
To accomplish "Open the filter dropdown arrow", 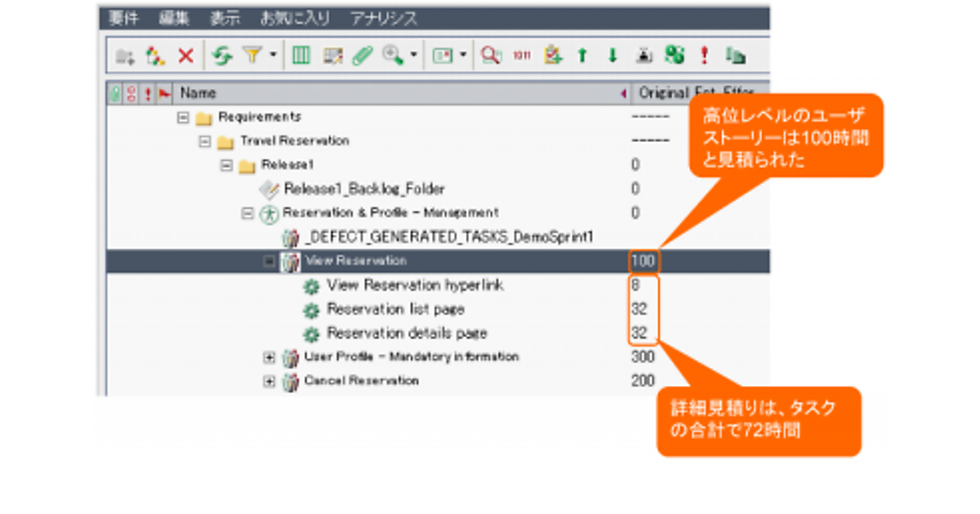I will click(273, 56).
